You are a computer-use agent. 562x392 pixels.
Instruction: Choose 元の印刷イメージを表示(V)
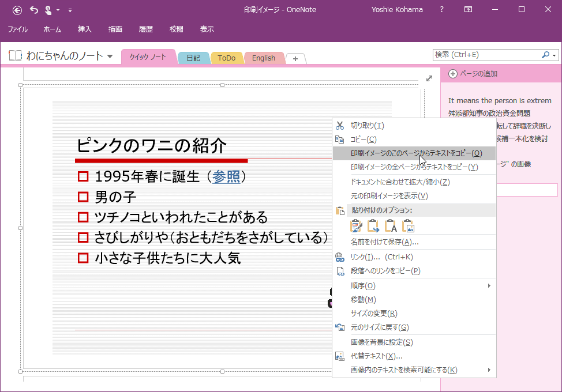coord(414,196)
